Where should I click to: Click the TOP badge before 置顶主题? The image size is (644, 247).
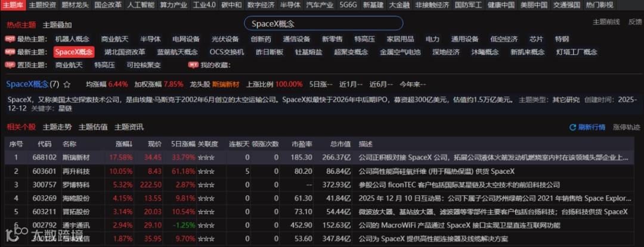[x=10, y=65]
